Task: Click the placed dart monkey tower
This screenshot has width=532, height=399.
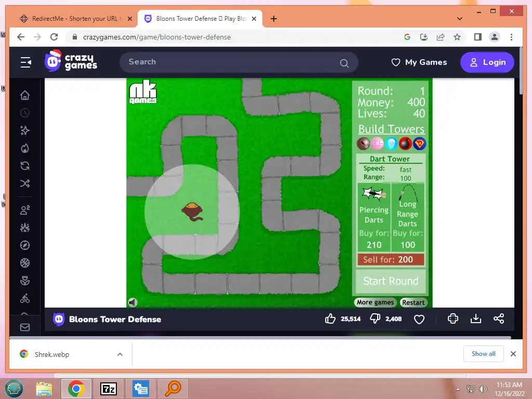Action: pyautogui.click(x=192, y=212)
